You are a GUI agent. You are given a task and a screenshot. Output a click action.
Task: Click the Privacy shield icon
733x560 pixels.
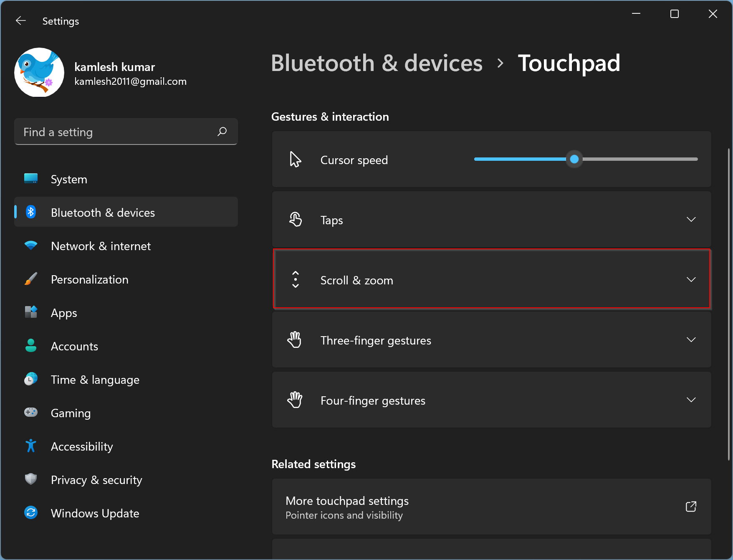(31, 479)
